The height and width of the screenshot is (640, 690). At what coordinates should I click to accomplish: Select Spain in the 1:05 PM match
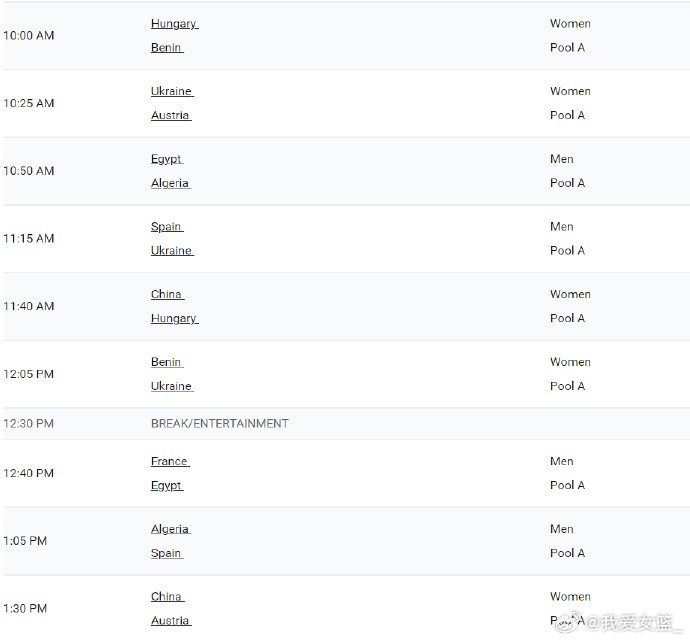[166, 554]
